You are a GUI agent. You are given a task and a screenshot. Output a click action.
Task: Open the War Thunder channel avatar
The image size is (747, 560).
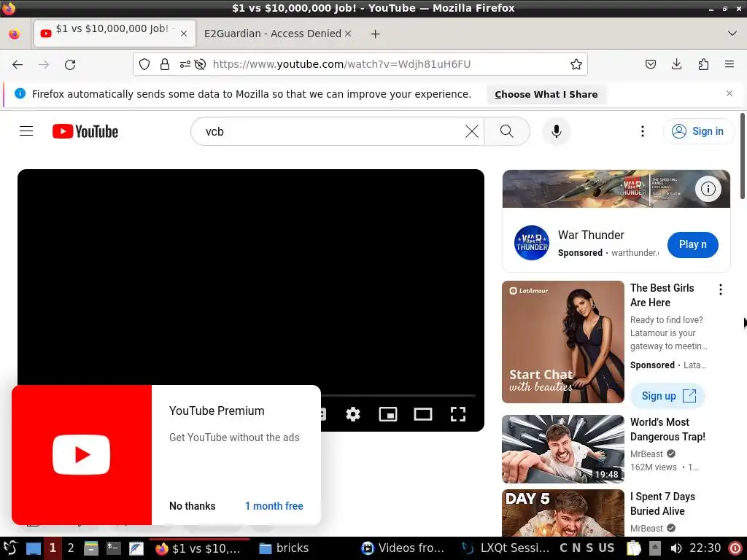pyautogui.click(x=532, y=243)
